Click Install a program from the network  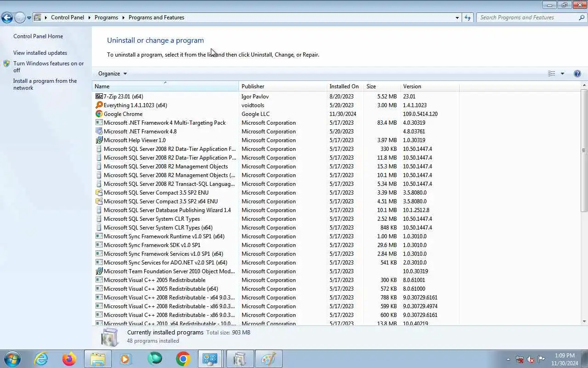[x=45, y=84]
